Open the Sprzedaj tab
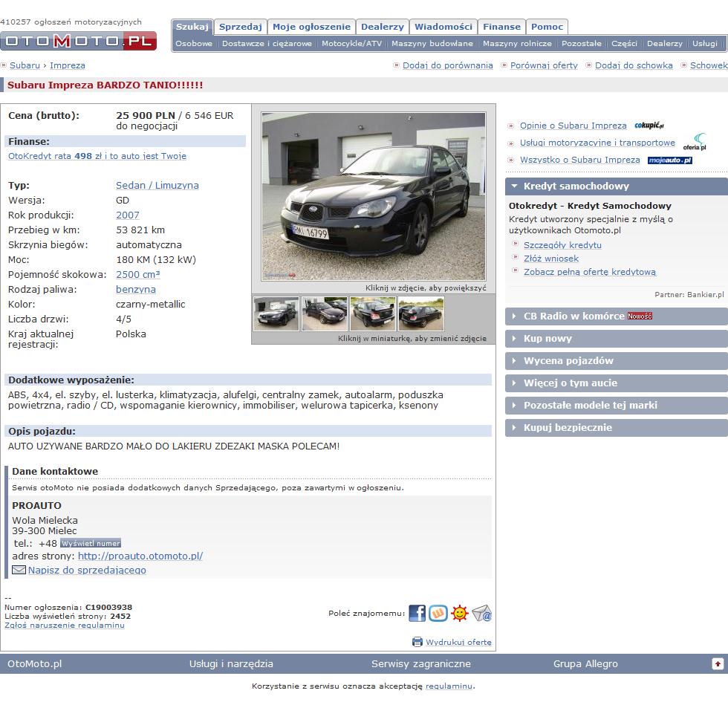728x705 pixels. click(x=241, y=27)
